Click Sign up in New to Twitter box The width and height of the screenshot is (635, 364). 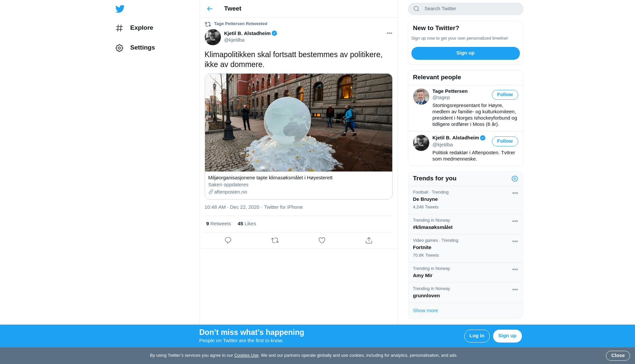tap(465, 53)
